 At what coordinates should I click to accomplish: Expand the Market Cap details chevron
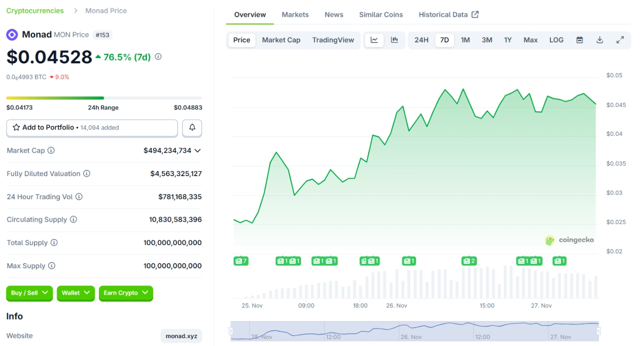pyautogui.click(x=197, y=151)
